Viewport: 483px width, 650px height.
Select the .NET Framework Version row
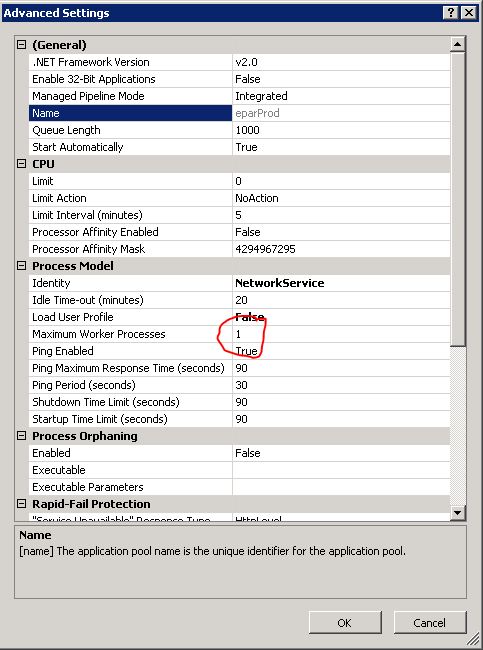click(x=239, y=62)
